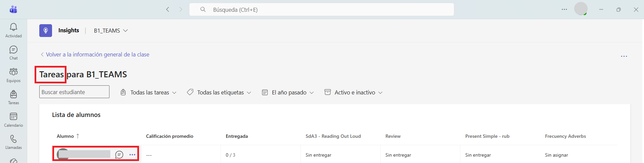Screen dimensions: 644x163
Task: Open the page more options ellipsis
Action: pos(624,56)
